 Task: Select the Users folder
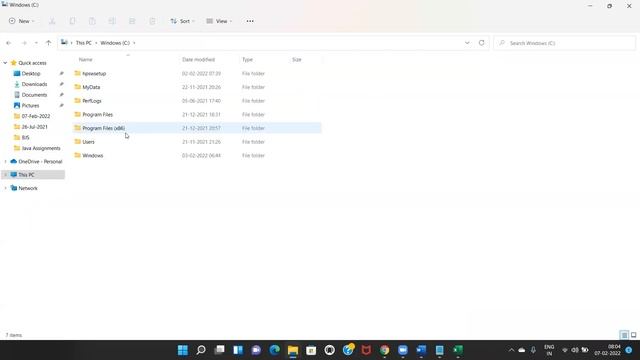(197, 142)
